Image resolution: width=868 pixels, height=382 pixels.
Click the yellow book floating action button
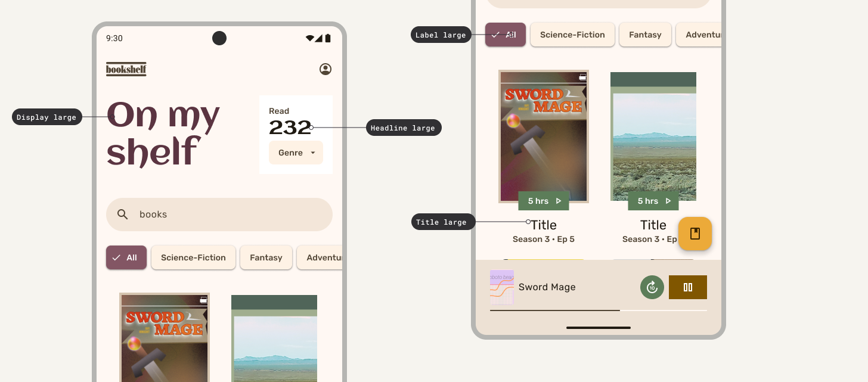(695, 234)
